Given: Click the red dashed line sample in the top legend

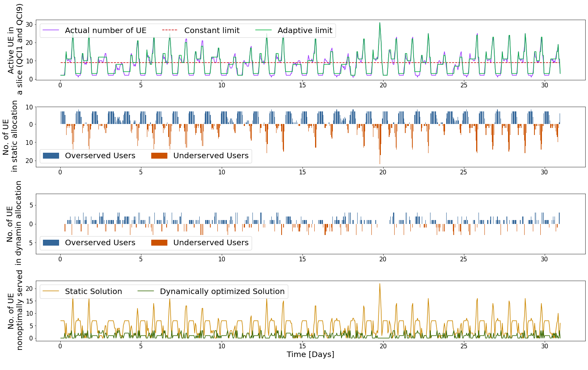Looking at the screenshot, I should [170, 30].
